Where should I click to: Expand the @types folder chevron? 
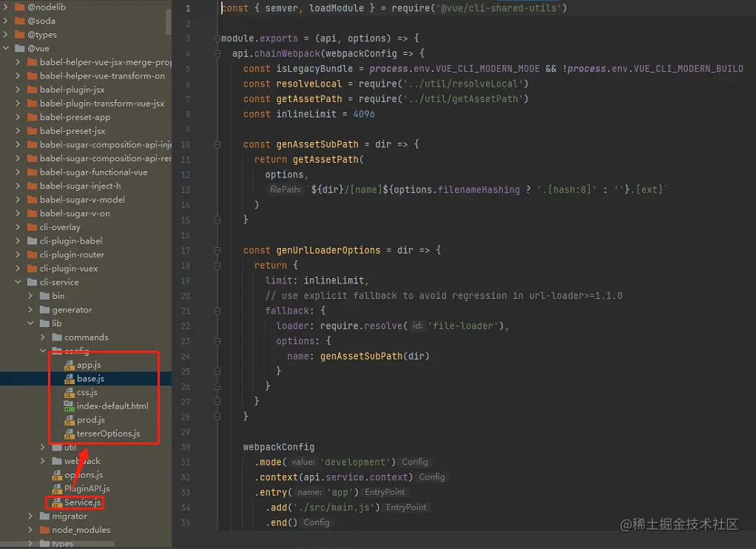6,34
